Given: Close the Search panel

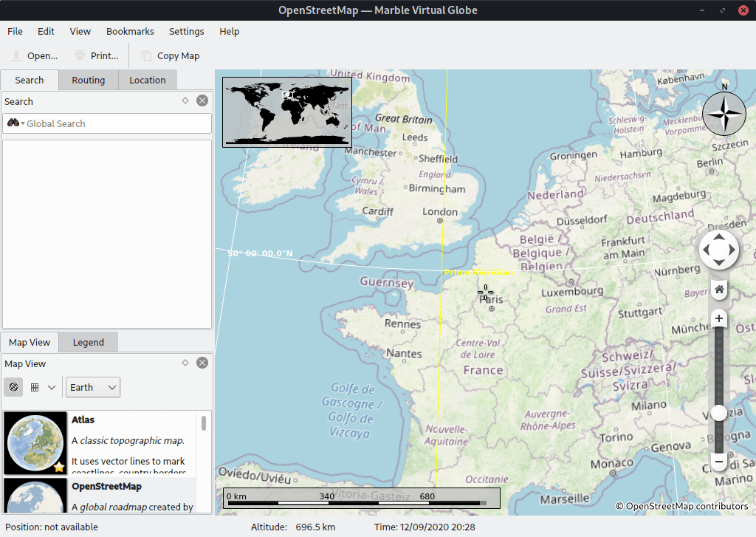Looking at the screenshot, I should coord(202,100).
